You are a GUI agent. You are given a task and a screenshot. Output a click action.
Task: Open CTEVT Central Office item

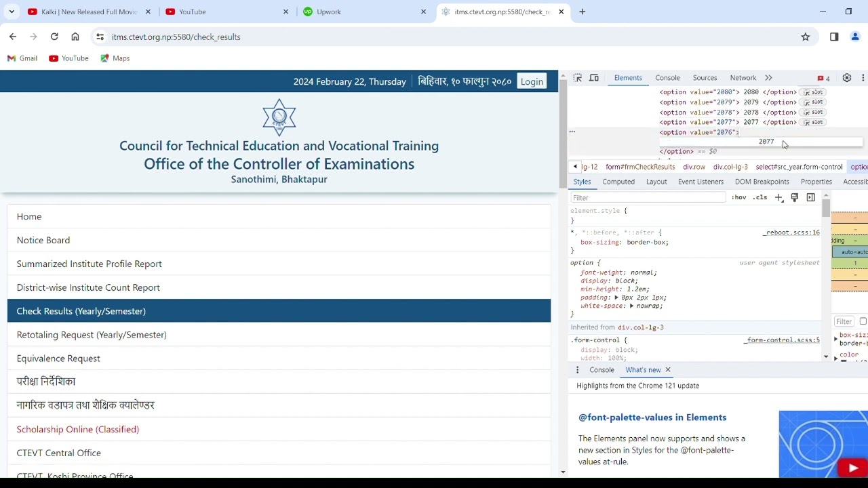point(279,453)
